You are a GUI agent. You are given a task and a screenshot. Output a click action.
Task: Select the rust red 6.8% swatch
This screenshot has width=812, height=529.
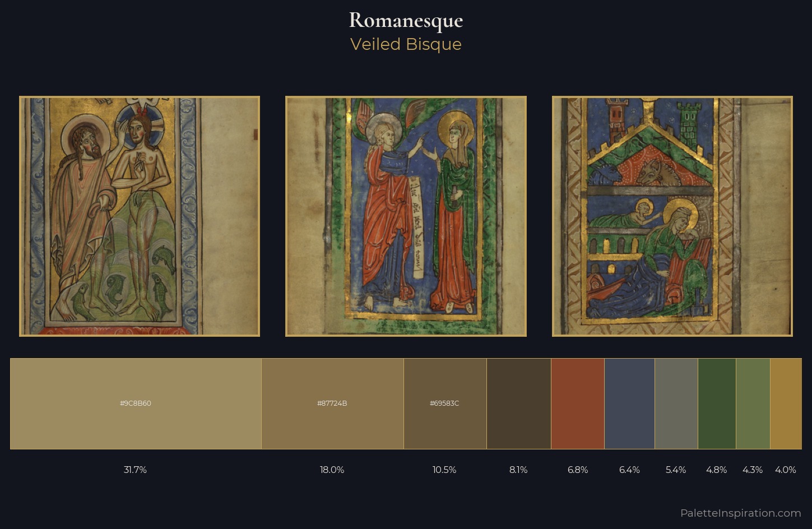[x=578, y=403]
